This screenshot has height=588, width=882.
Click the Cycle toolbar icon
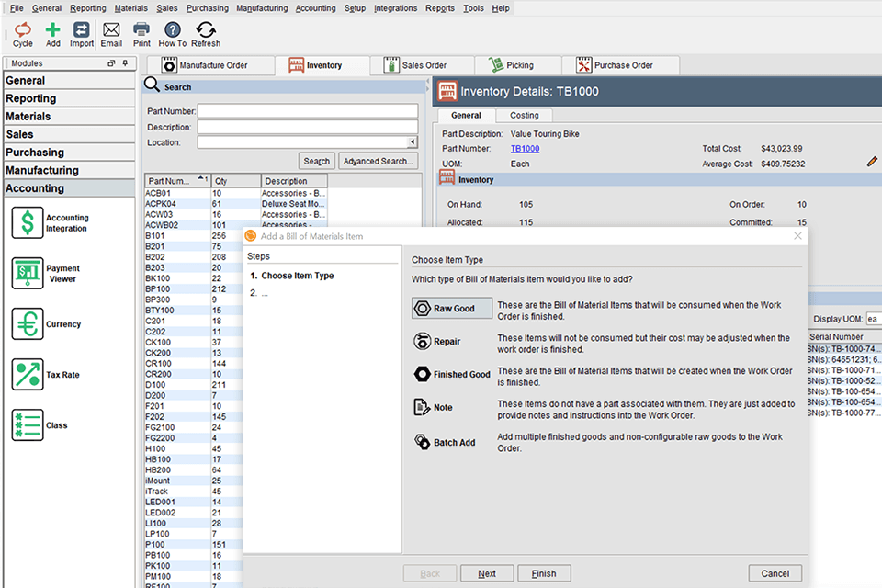pyautogui.click(x=22, y=35)
